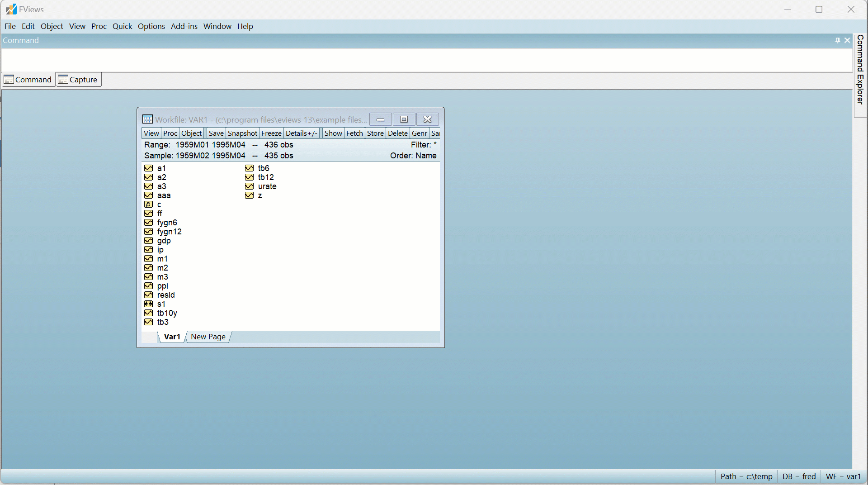868x485 pixels.
Task: Click the workfile Object toolbar button
Action: pos(192,133)
